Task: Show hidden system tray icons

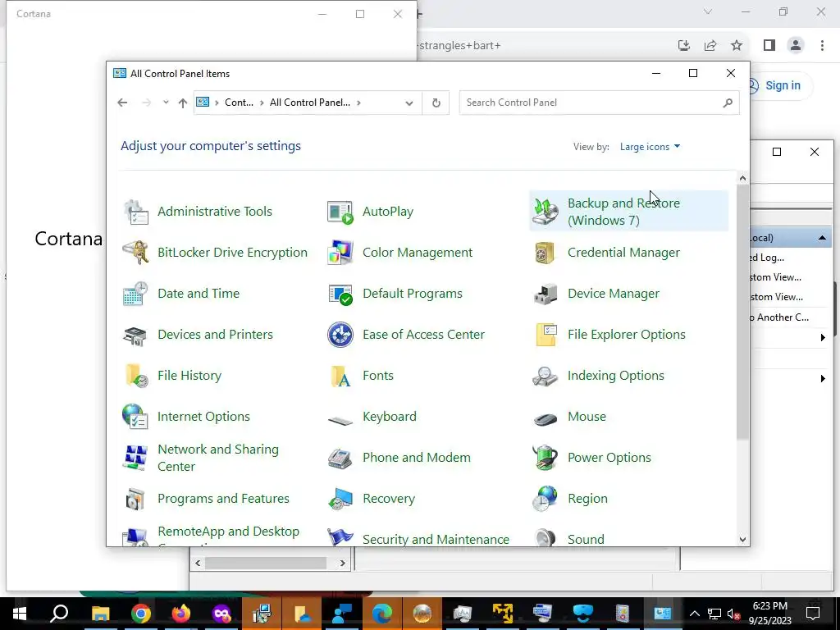Action: pos(695,614)
